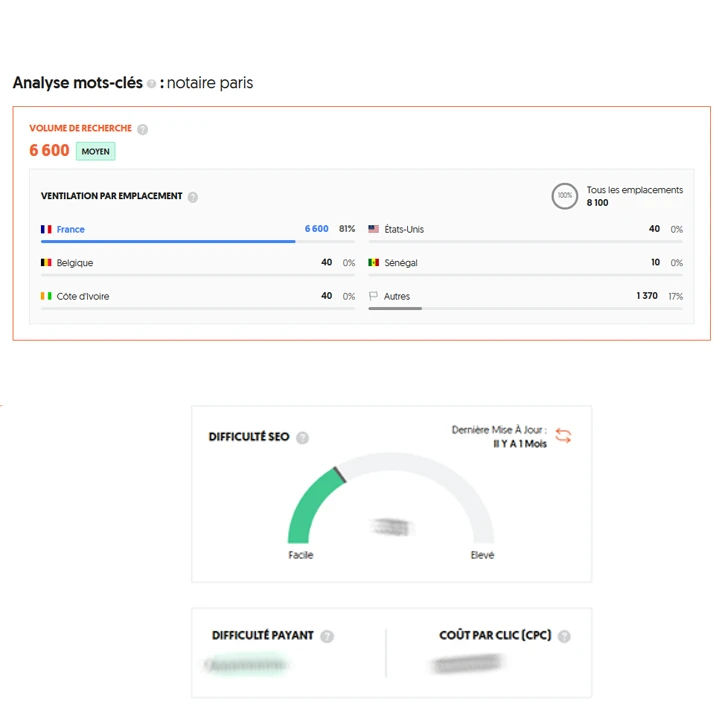Click the France flag icon

click(46, 230)
